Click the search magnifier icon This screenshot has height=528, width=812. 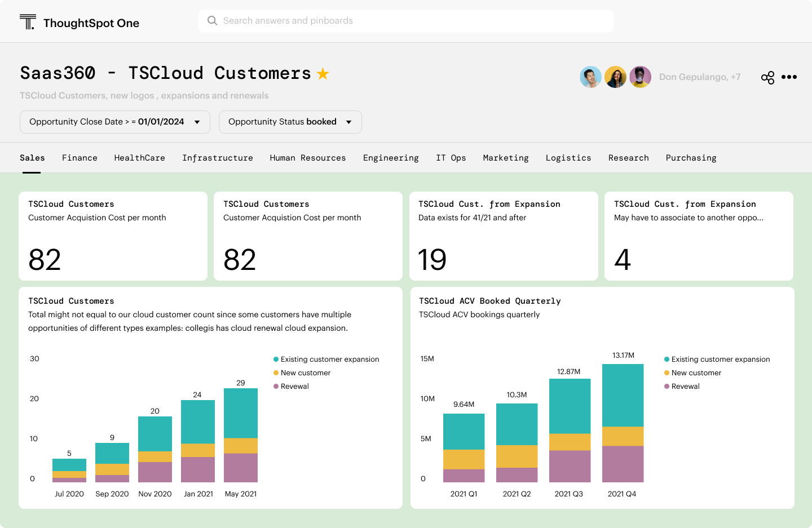[x=213, y=21]
